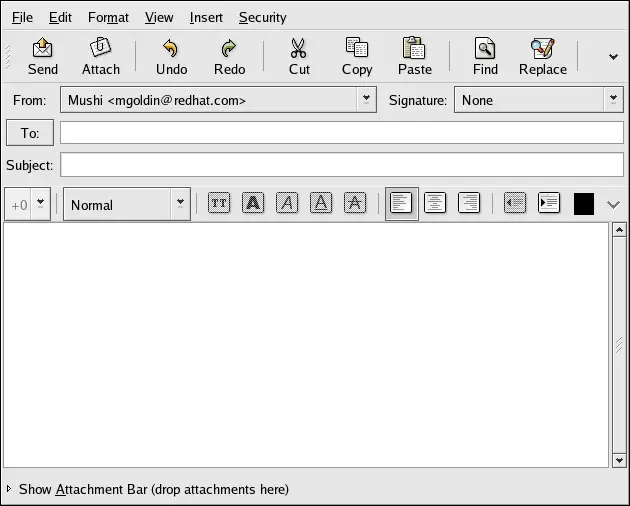Open the Format menu
The image size is (630, 506).
coord(108,17)
